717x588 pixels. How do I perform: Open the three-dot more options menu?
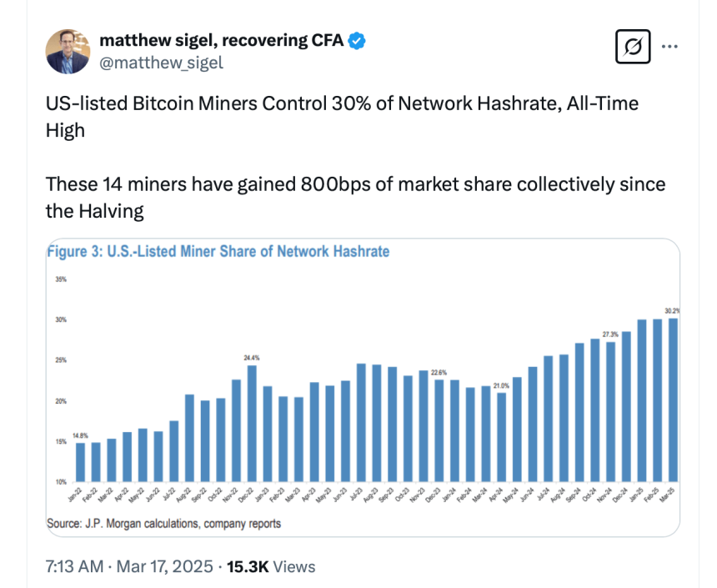point(669,47)
